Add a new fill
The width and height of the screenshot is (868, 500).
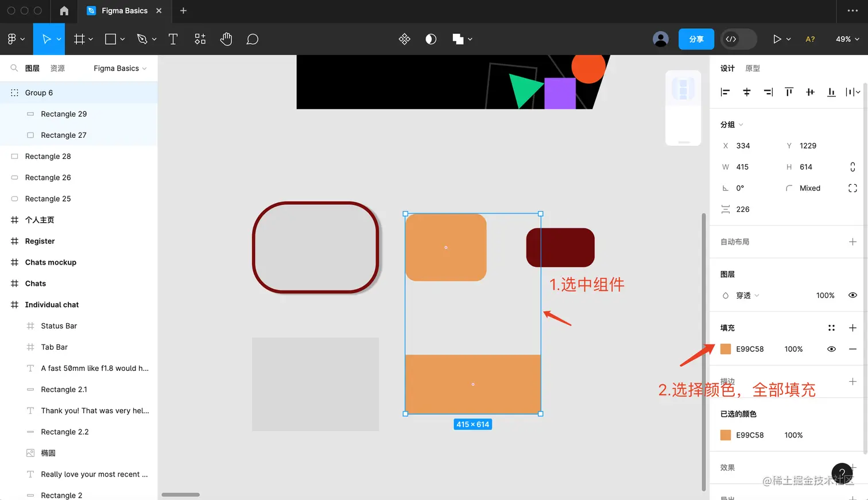coord(852,328)
